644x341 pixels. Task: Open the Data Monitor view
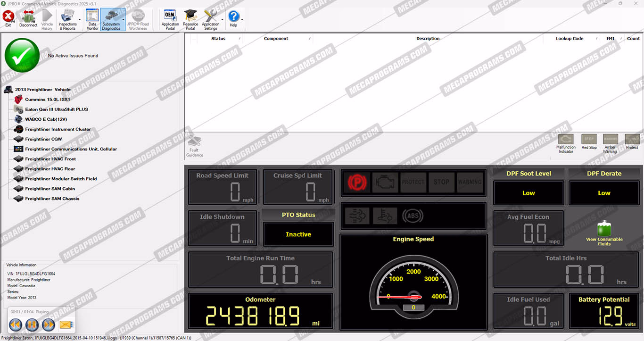click(92, 19)
